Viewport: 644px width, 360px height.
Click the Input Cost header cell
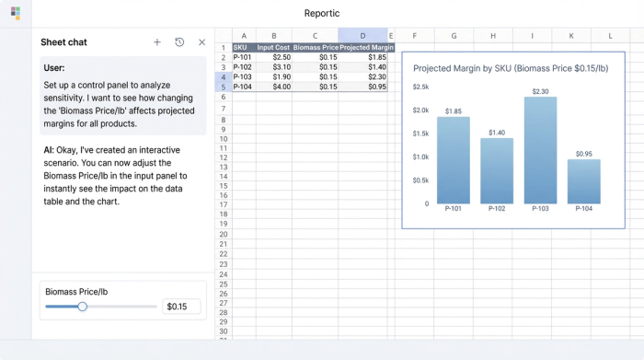point(274,48)
